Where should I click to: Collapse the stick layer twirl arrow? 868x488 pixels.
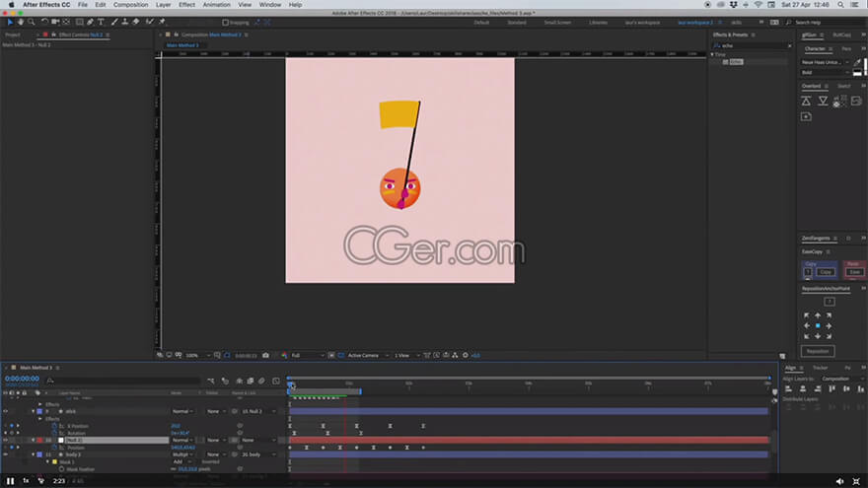tap(34, 412)
